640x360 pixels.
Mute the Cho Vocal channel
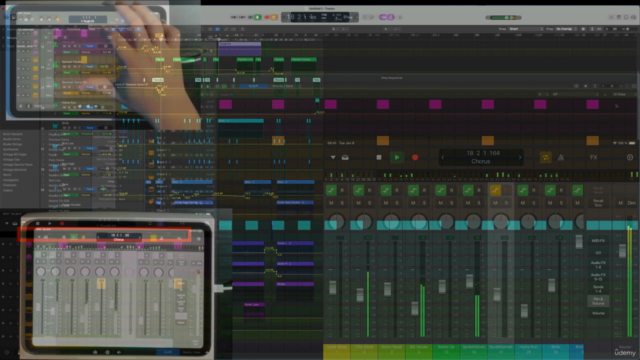click(358, 203)
